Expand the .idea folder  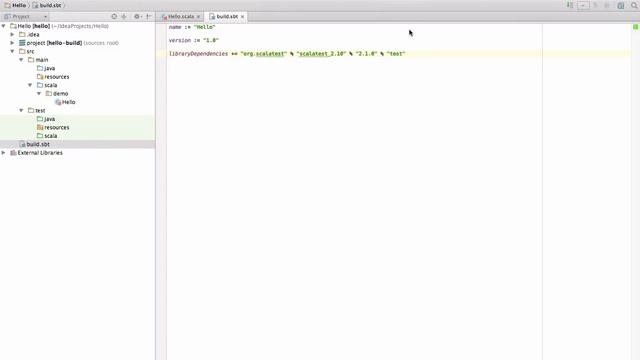click(13, 34)
